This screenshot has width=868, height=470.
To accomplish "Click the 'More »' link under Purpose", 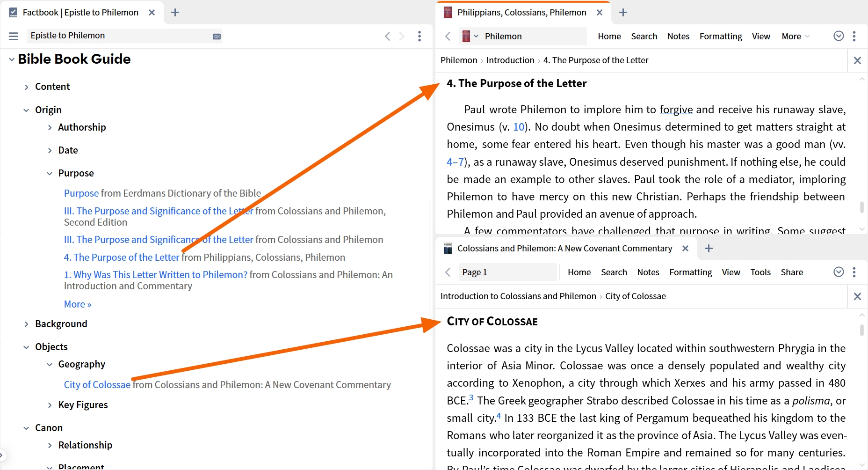I will coord(78,304).
